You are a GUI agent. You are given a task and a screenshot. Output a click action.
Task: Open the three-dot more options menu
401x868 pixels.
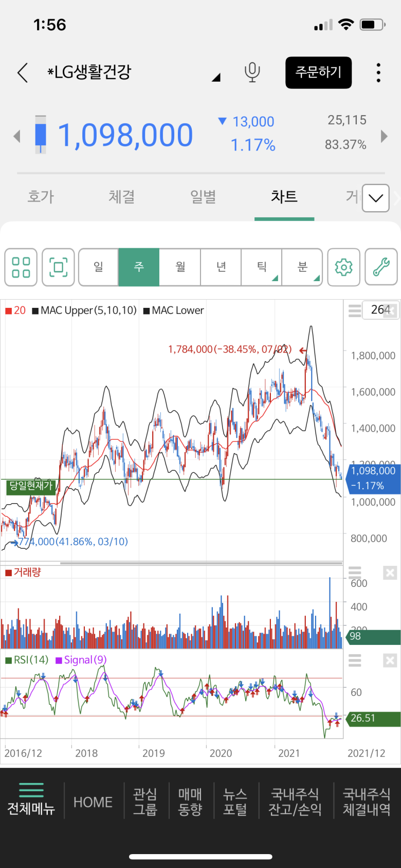click(378, 73)
